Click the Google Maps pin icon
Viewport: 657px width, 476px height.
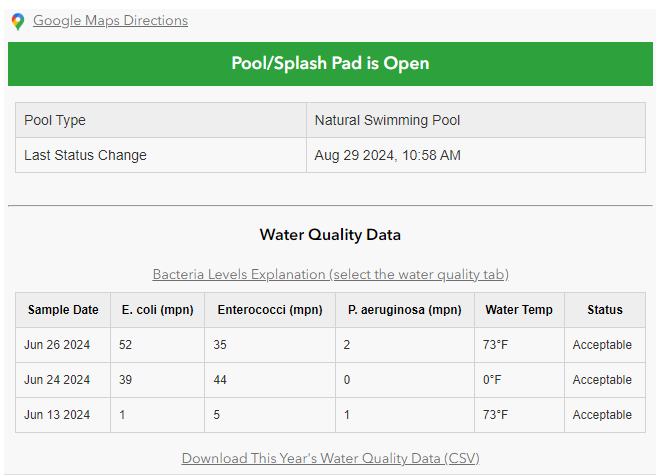tap(18, 21)
